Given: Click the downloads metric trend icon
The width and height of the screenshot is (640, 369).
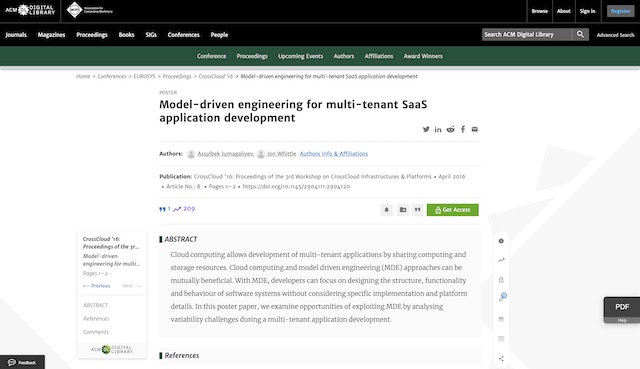Looking at the screenshot, I should click(177, 209).
